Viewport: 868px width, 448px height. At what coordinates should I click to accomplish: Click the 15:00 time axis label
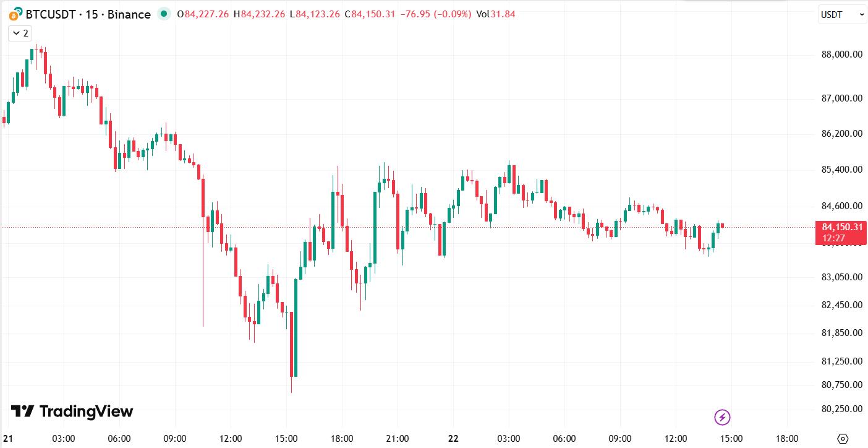(x=731, y=439)
